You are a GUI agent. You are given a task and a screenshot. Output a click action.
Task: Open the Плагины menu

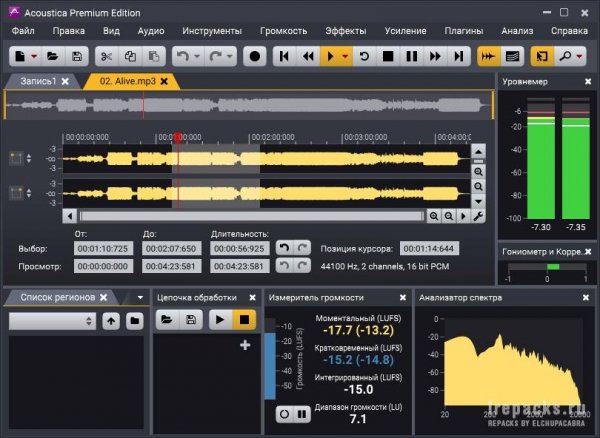464,31
